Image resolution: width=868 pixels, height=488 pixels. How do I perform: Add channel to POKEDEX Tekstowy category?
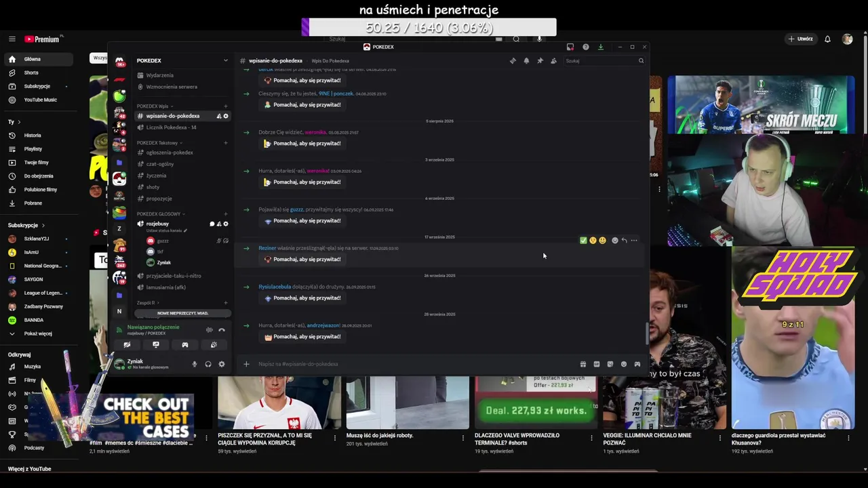(226, 143)
